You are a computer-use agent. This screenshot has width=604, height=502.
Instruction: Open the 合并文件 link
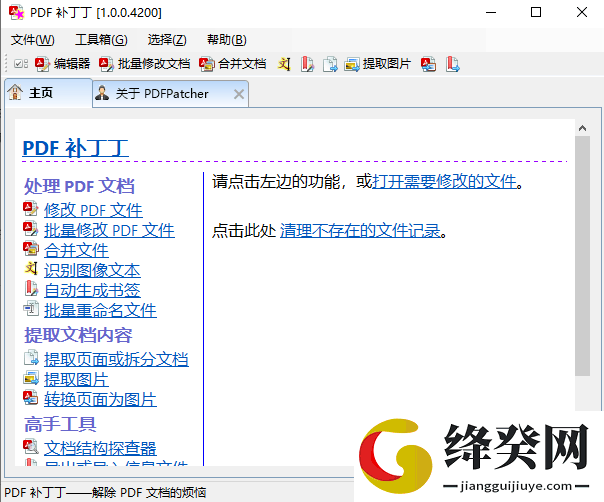point(76,250)
